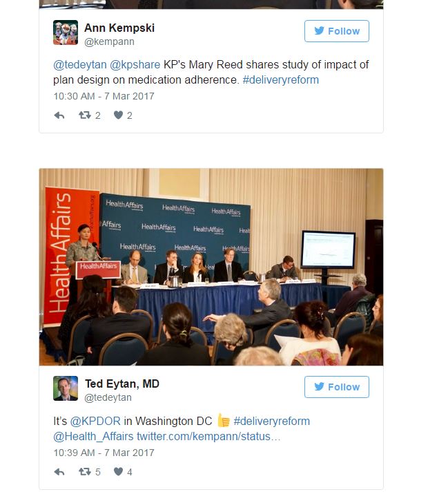Reply to Ann Kempski's tweet
The image size is (448, 492).
pyautogui.click(x=59, y=115)
